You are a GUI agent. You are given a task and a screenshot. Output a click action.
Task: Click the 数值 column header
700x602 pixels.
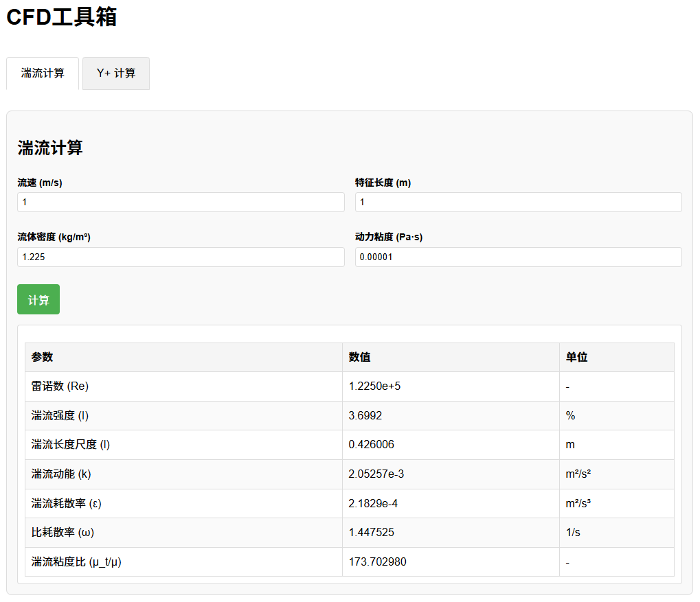[x=360, y=358]
